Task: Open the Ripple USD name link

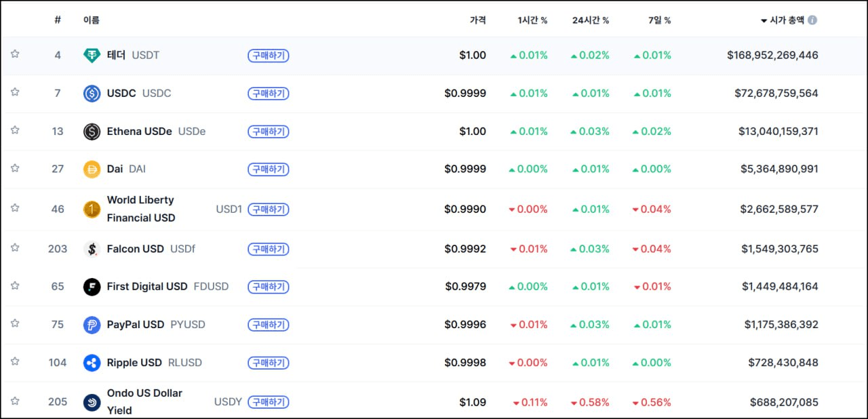Action: point(134,363)
